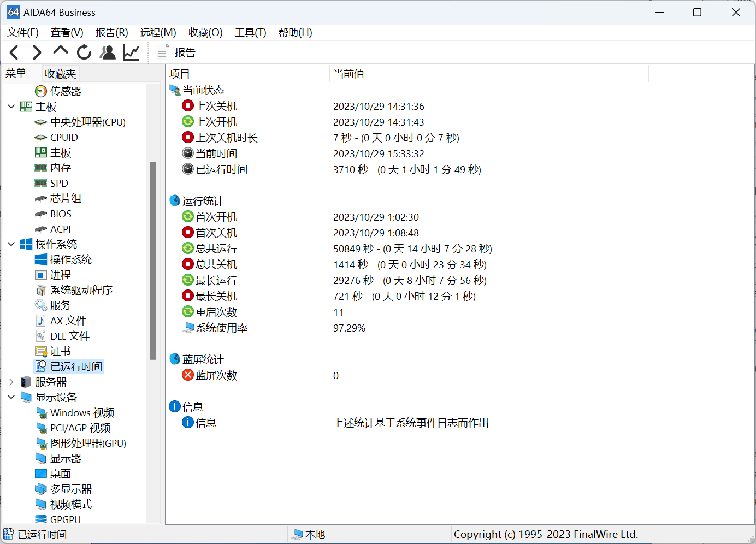Click the 运行统计 group header icon
Viewport: 756px width, 544px height.
coord(175,201)
